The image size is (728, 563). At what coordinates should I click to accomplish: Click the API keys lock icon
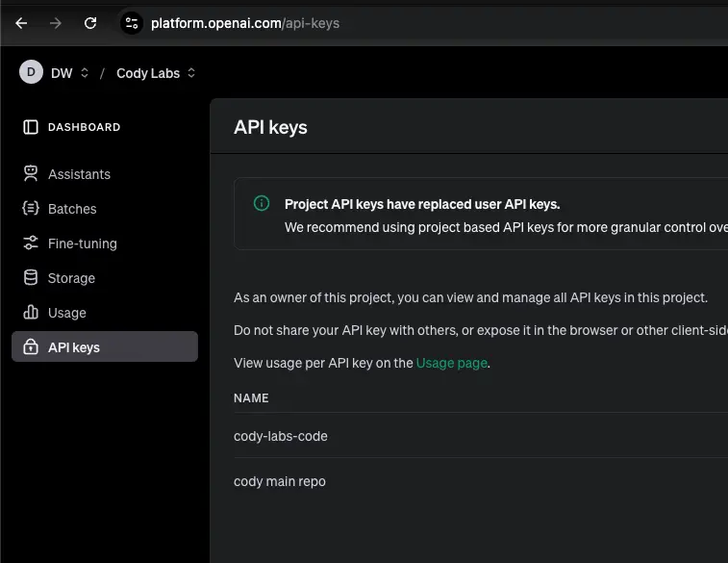click(x=31, y=346)
